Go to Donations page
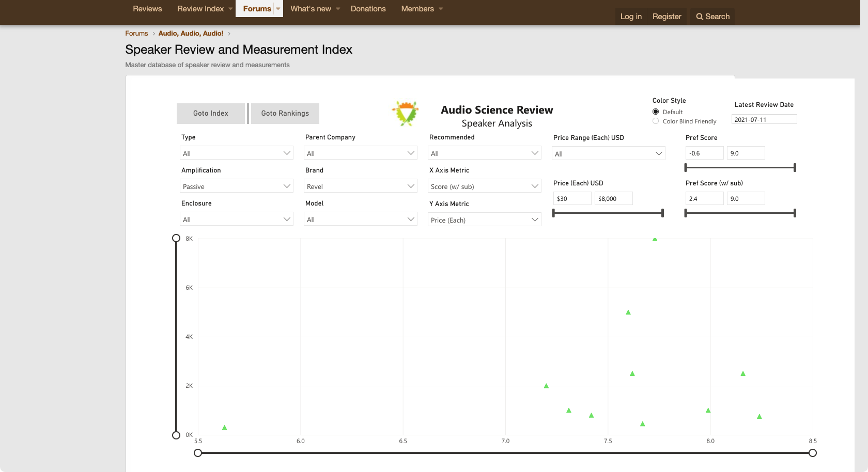Viewport: 868px width, 472px height. pos(368,9)
